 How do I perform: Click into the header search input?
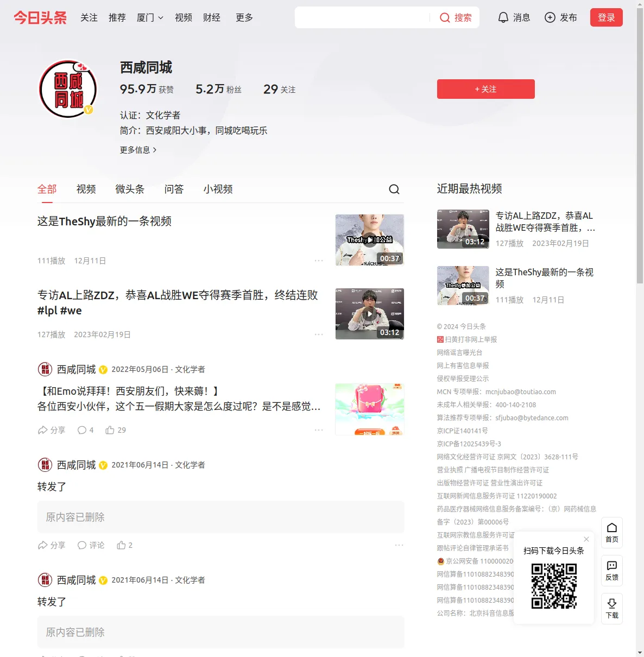(363, 17)
